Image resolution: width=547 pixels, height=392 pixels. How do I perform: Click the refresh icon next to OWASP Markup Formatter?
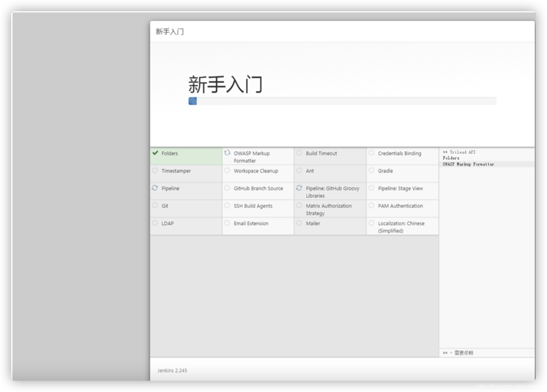(x=227, y=153)
